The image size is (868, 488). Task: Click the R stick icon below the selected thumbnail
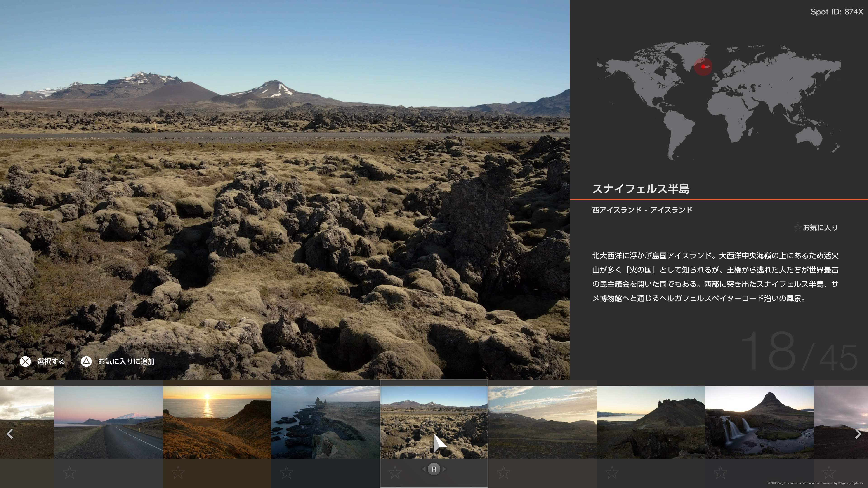434,469
